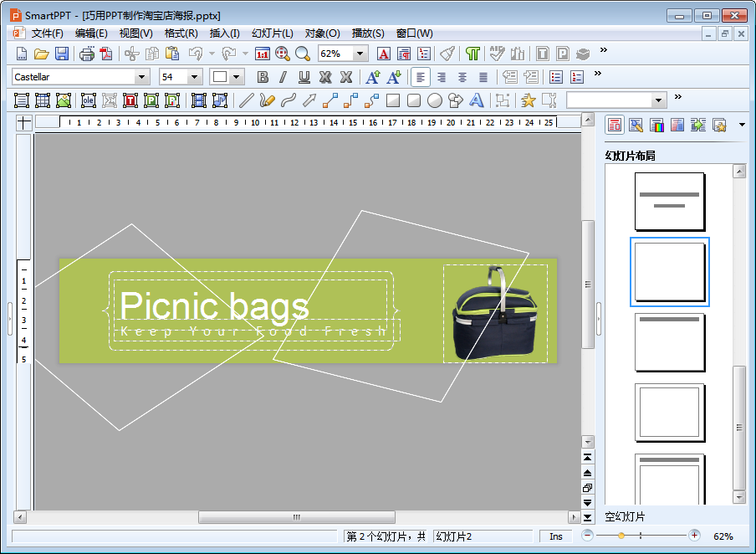Select the title slide layout thumbnail at top
Image resolution: width=756 pixels, height=554 pixels.
coord(670,202)
